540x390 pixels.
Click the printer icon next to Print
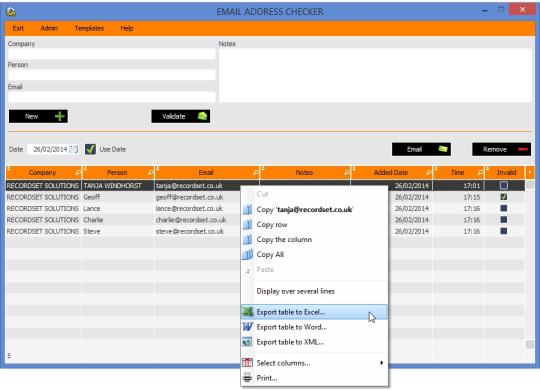[x=248, y=378]
